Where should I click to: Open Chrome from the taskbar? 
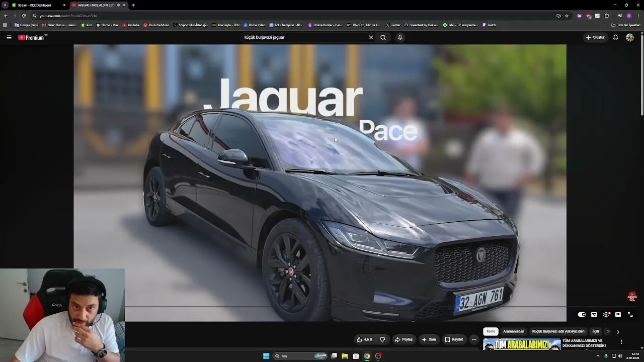click(x=367, y=356)
